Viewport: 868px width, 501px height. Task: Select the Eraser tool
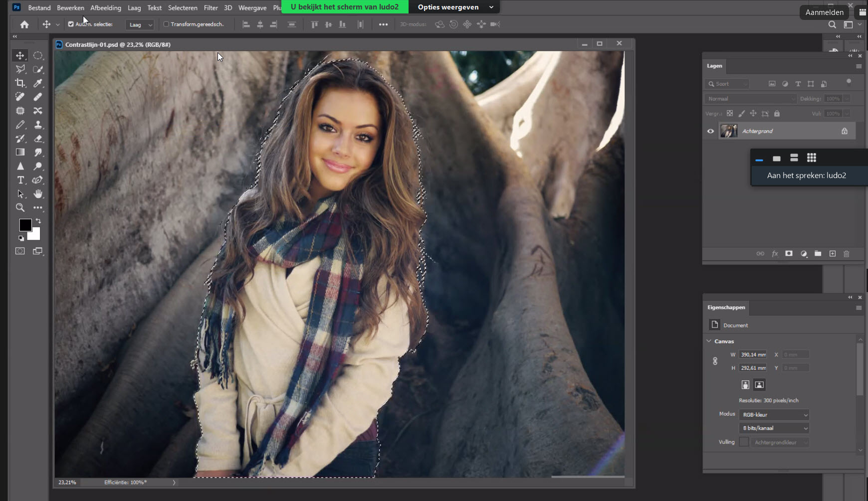[x=38, y=139]
